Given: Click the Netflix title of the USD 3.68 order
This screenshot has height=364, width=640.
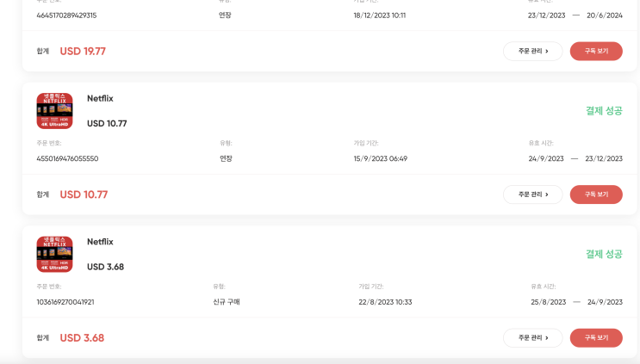Looking at the screenshot, I should (100, 242).
